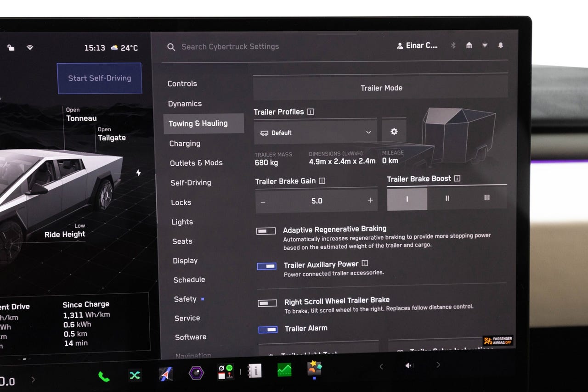Image resolution: width=588 pixels, height=392 pixels.
Task: Open the purple hexagon Camera app
Action: point(196,373)
